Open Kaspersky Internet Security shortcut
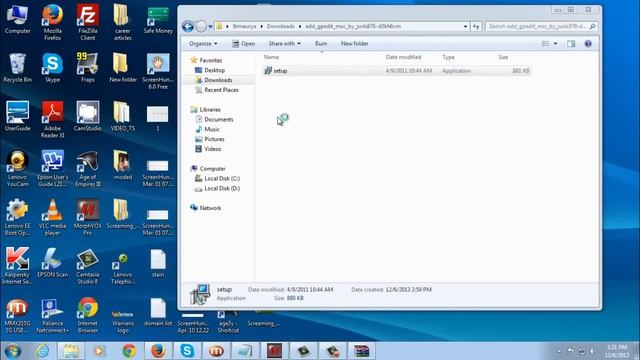Screen dimensions: 640x360 [x=17, y=266]
